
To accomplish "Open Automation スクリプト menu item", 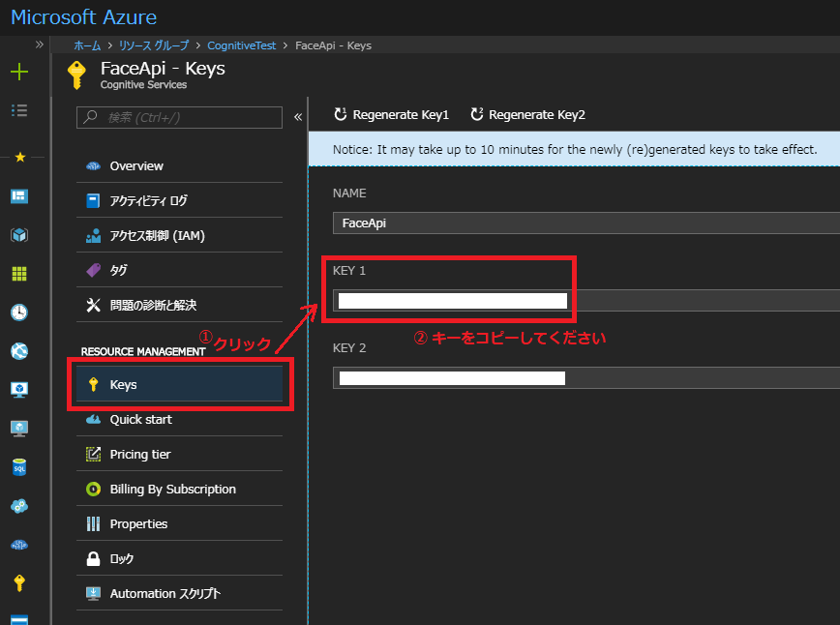I will click(179, 593).
